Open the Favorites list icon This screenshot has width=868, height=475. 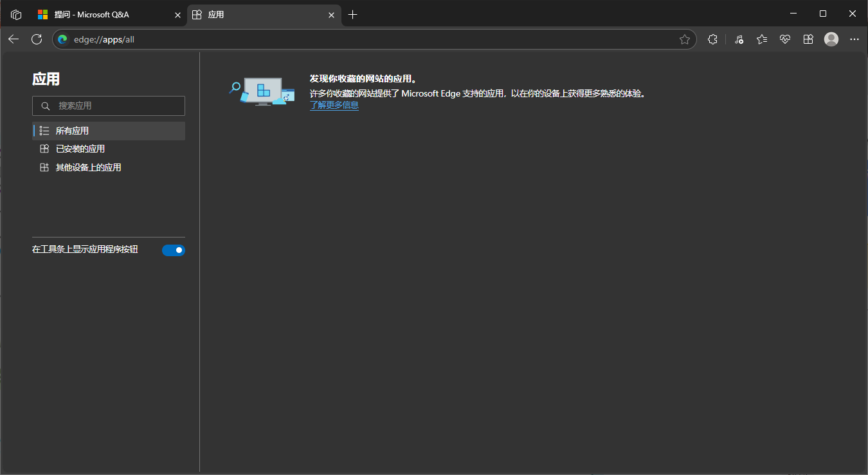tap(762, 39)
